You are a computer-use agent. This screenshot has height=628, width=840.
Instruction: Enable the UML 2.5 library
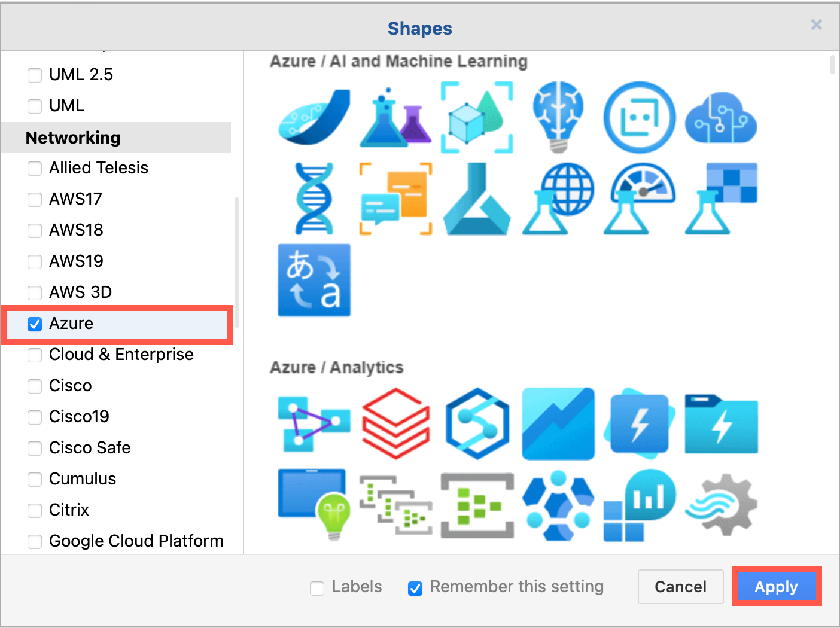coord(35,75)
